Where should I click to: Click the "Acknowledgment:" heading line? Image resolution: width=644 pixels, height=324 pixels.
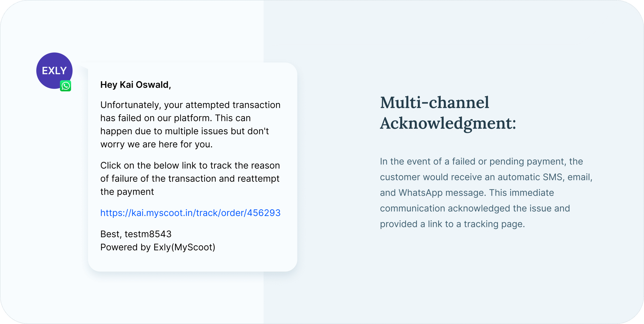(448, 123)
